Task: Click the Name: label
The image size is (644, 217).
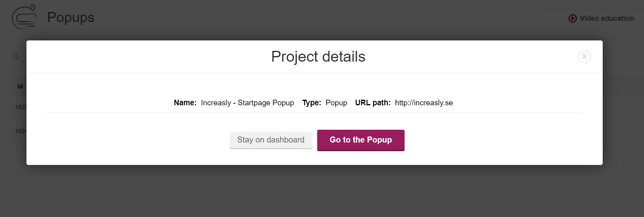Action: pos(185,103)
